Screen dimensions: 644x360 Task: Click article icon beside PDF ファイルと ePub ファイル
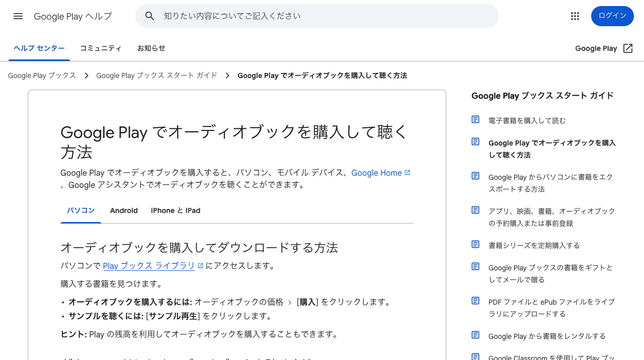pyautogui.click(x=475, y=301)
